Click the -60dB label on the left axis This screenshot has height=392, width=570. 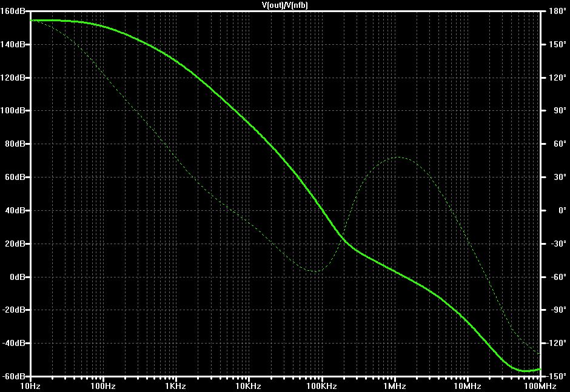tap(14, 376)
